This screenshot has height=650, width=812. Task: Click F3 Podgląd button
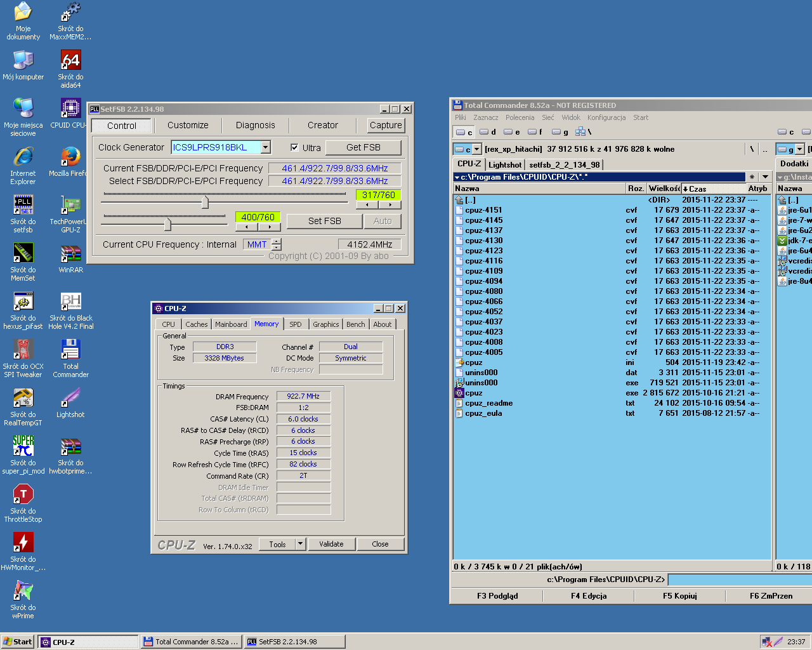click(x=497, y=595)
